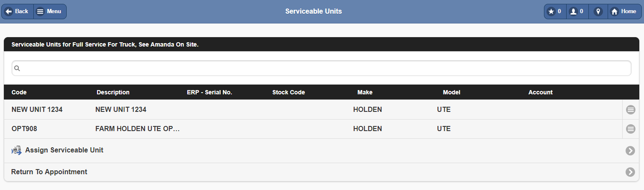This screenshot has height=190, width=644.
Task: Click the Back arrow button
Action: pos(17,12)
